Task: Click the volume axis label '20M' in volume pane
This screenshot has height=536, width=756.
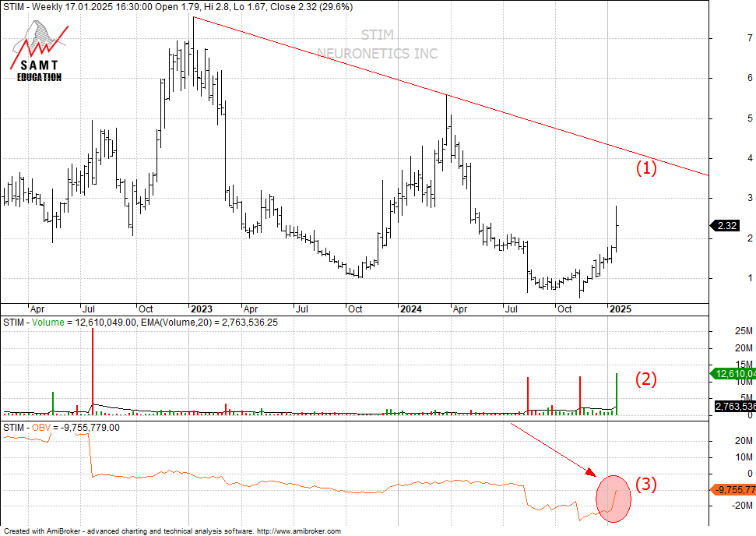Action: pyautogui.click(x=744, y=347)
